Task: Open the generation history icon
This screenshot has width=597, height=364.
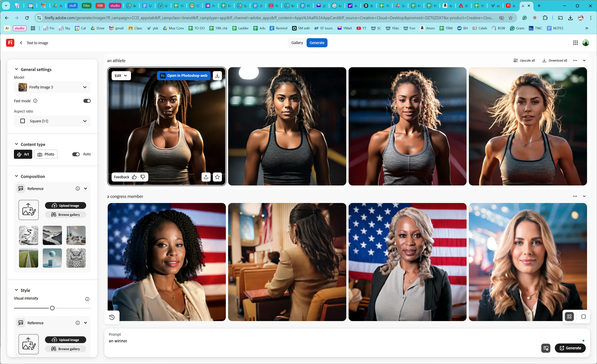Action: [x=112, y=317]
